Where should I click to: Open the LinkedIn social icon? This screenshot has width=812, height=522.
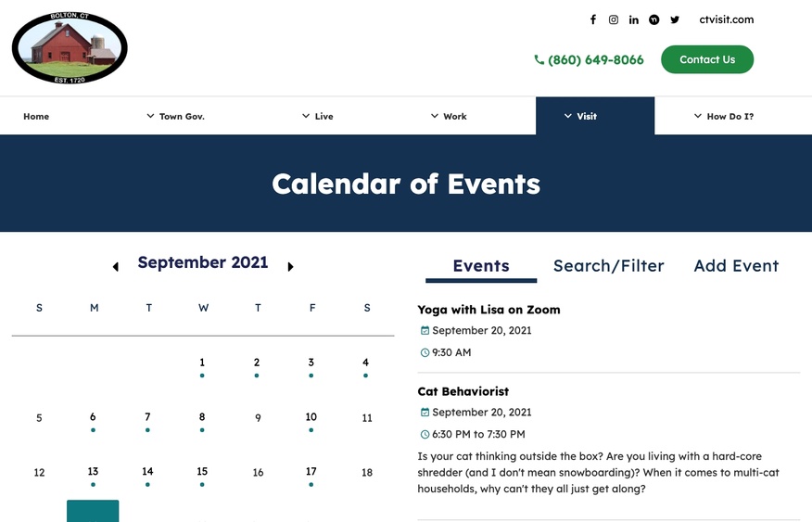point(633,19)
